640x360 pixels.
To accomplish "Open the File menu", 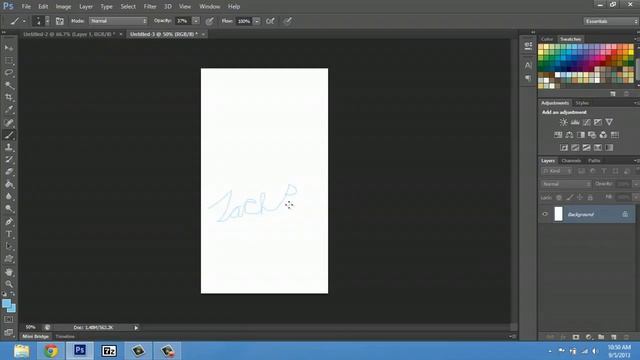I will click(x=26, y=7).
